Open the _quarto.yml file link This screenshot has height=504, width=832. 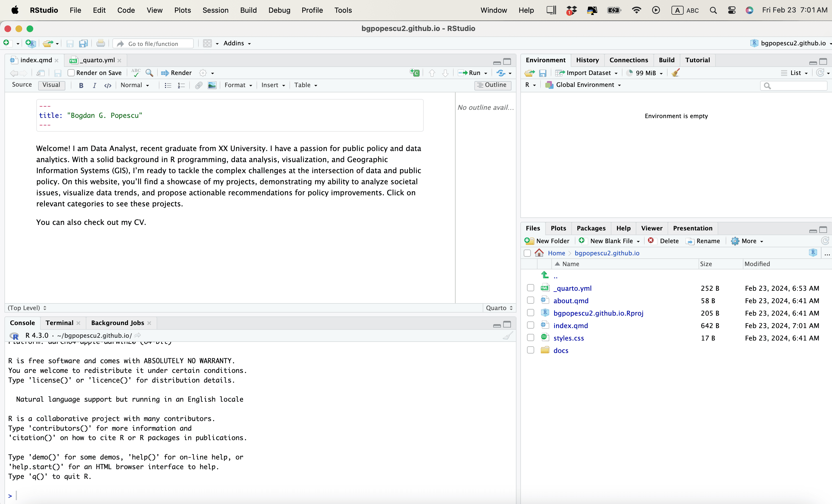coord(572,288)
